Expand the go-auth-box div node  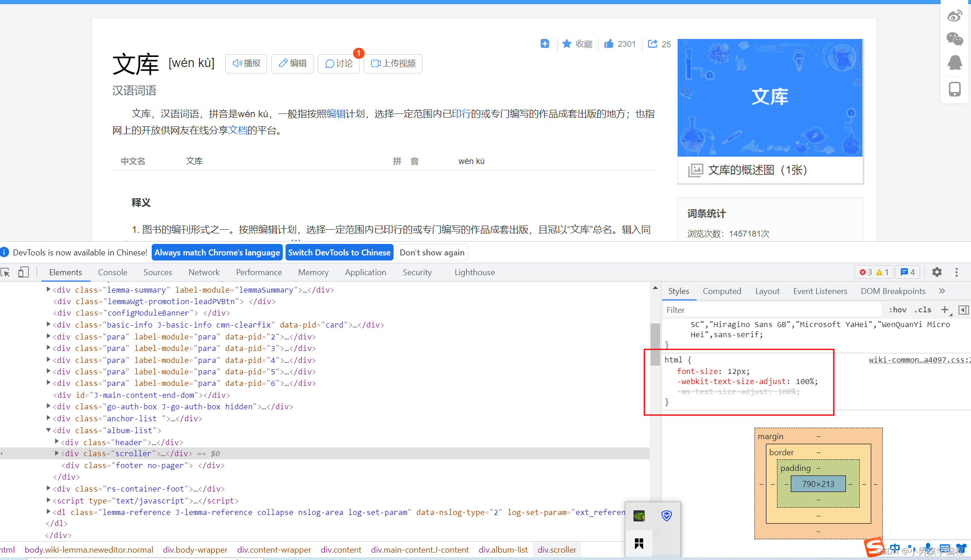(x=48, y=406)
